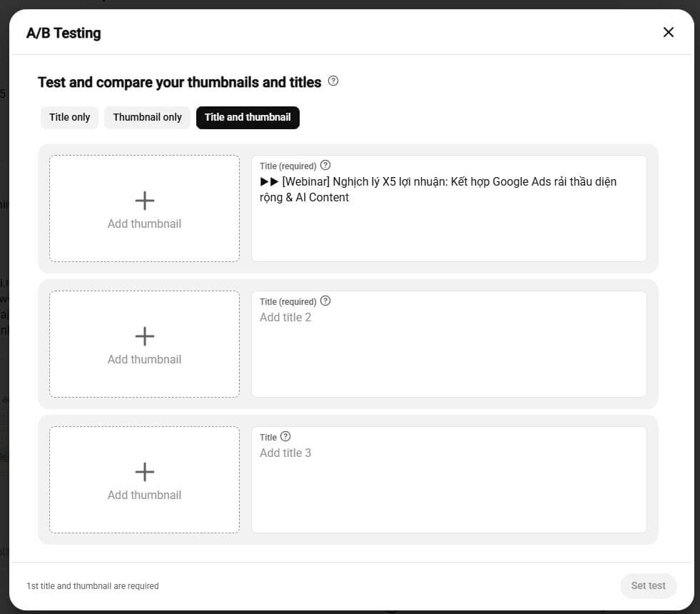Click help icon beside second Title (required) label
Viewport: 700px width, 614px height.
pyautogui.click(x=325, y=301)
